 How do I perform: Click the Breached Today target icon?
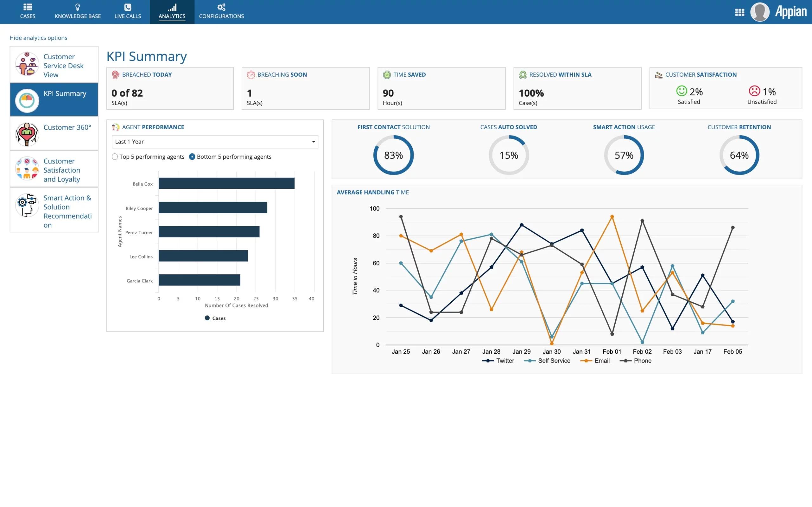(x=115, y=75)
